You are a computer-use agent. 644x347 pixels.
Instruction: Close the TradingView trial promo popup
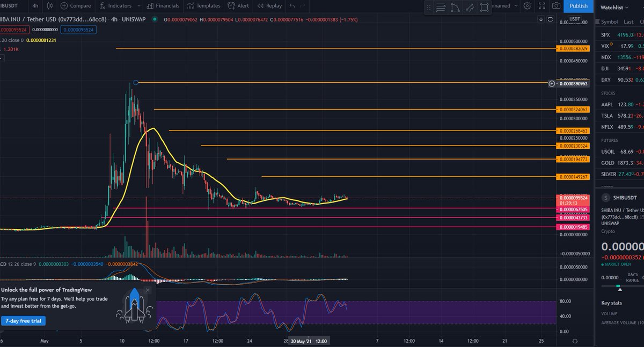pyautogui.click(x=148, y=290)
